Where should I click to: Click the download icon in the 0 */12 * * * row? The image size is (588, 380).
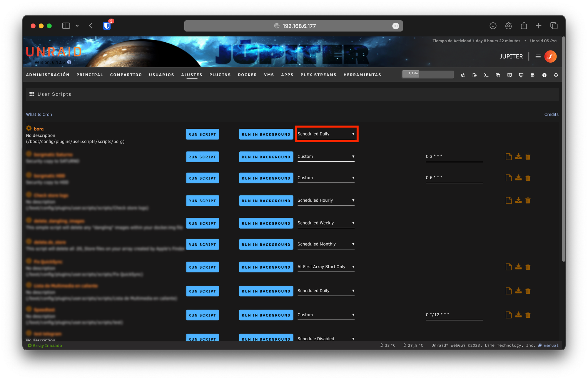click(518, 315)
